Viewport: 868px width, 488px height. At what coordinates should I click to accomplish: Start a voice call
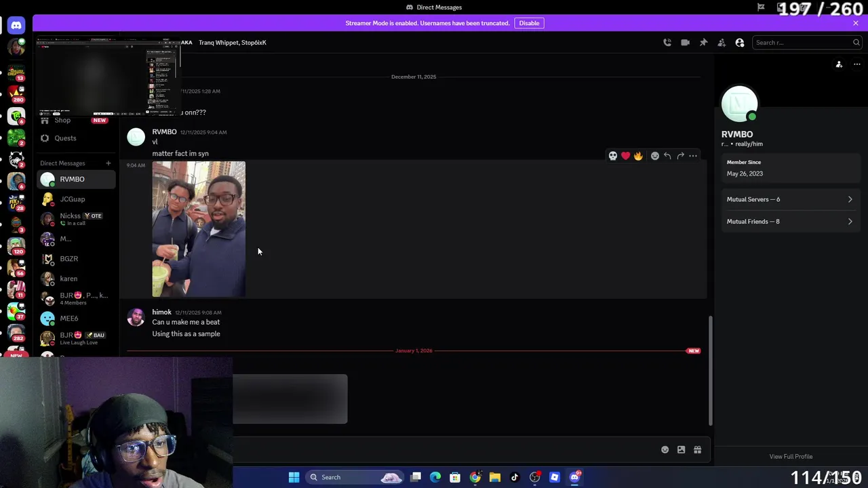point(667,43)
